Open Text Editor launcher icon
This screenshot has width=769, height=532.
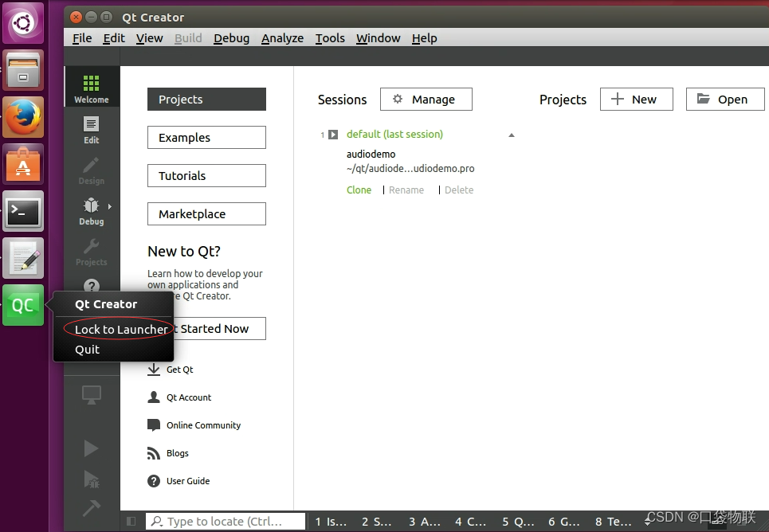tap(23, 258)
